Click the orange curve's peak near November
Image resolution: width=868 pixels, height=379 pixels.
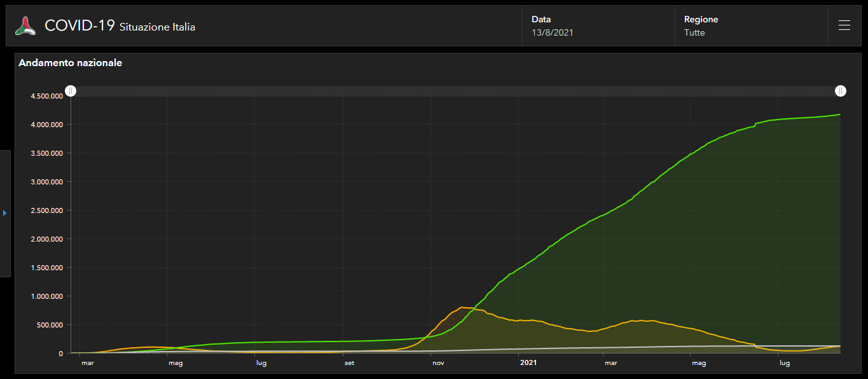click(463, 308)
